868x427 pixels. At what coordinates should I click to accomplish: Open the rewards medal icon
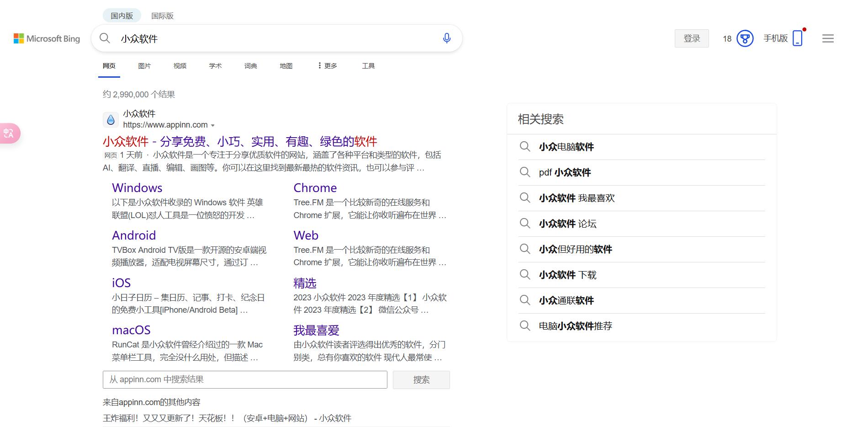[x=745, y=38]
